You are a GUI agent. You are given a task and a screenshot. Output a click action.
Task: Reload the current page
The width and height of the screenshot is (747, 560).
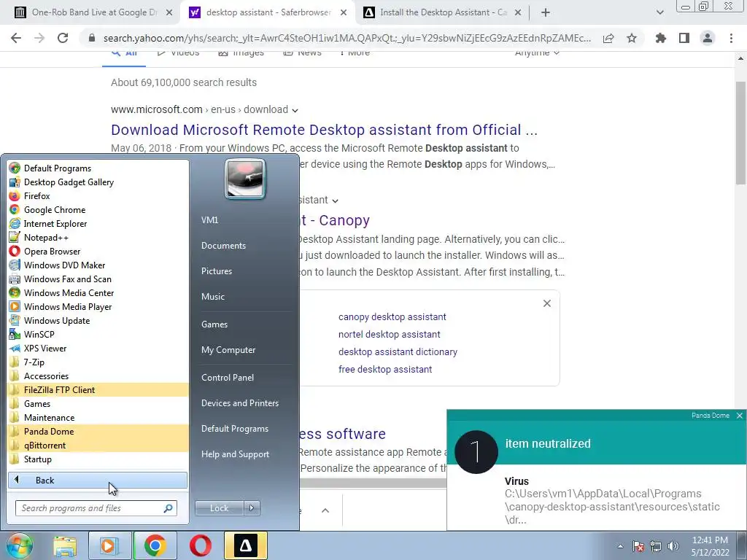point(63,38)
